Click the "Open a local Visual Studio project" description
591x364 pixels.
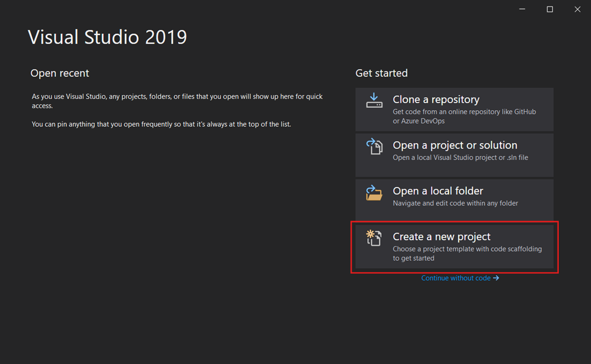460,158
